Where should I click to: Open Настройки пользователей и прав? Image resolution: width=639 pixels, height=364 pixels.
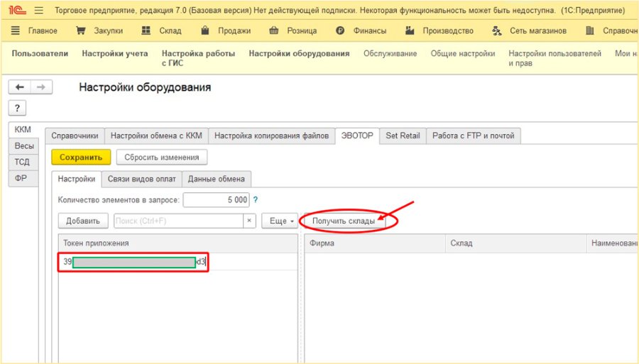tap(555, 58)
